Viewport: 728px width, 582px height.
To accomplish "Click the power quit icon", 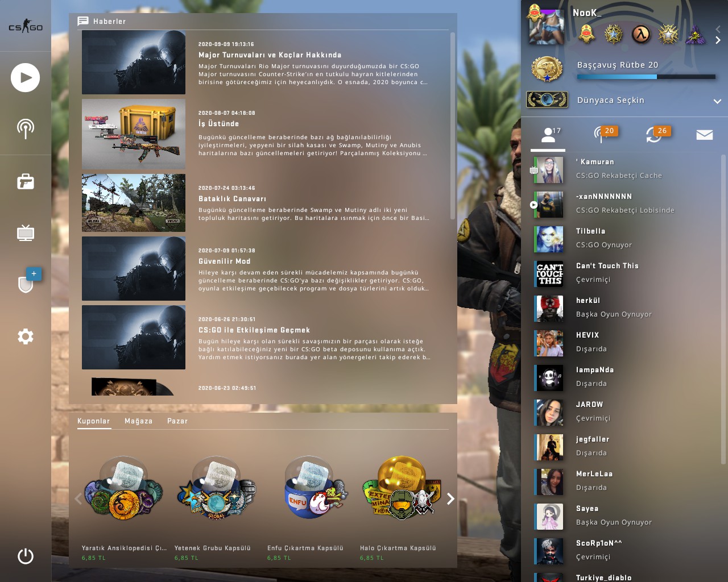I will (x=26, y=556).
